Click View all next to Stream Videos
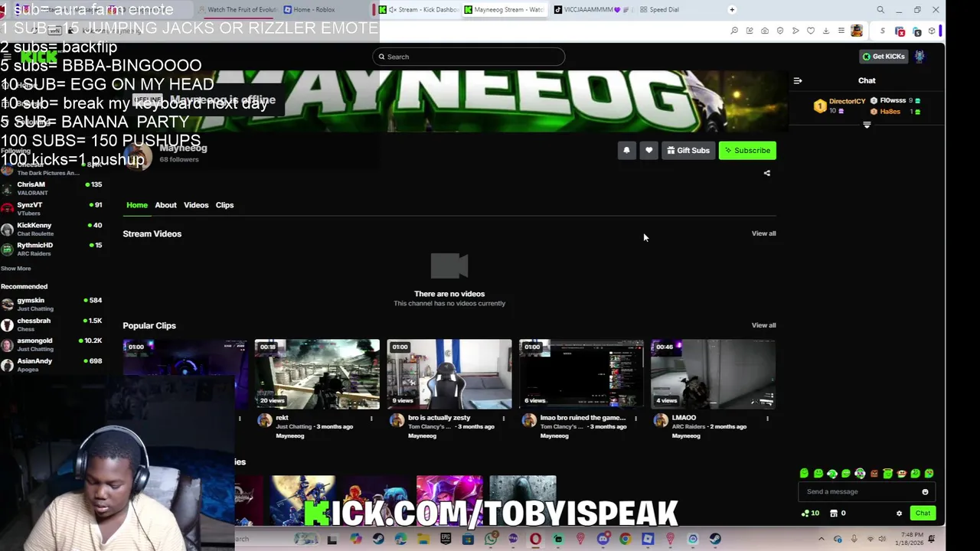Viewport: 980px width, 551px height. click(763, 233)
